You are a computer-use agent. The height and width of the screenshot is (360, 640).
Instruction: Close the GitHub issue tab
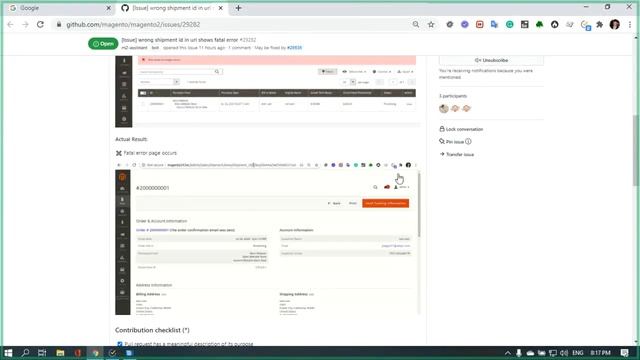(220, 8)
